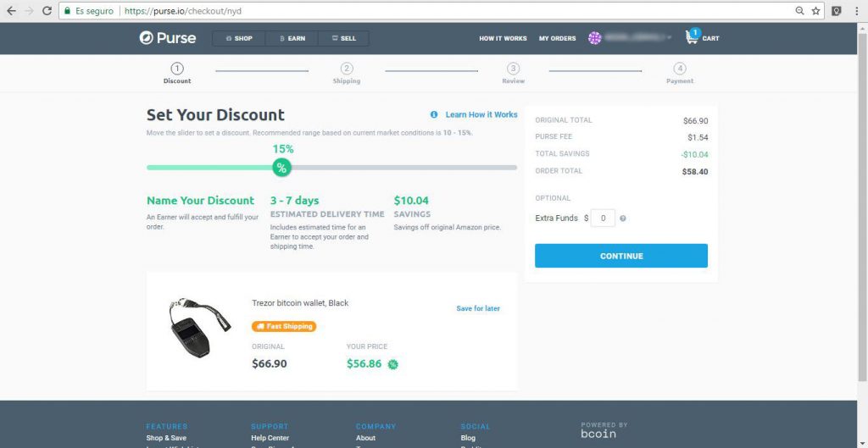The width and height of the screenshot is (868, 448).
Task: Open the EARN tab
Action: (x=292, y=38)
